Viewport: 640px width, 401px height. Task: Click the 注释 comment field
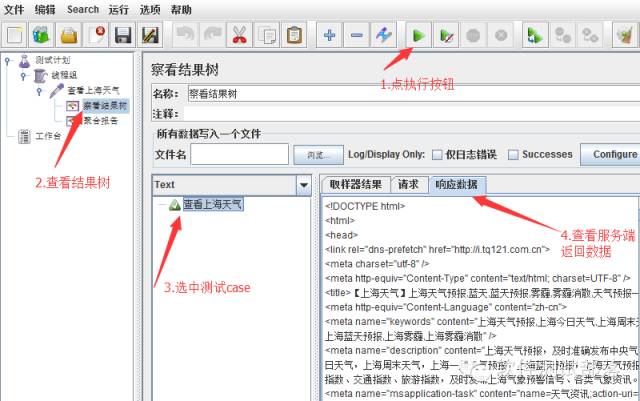pos(412,114)
